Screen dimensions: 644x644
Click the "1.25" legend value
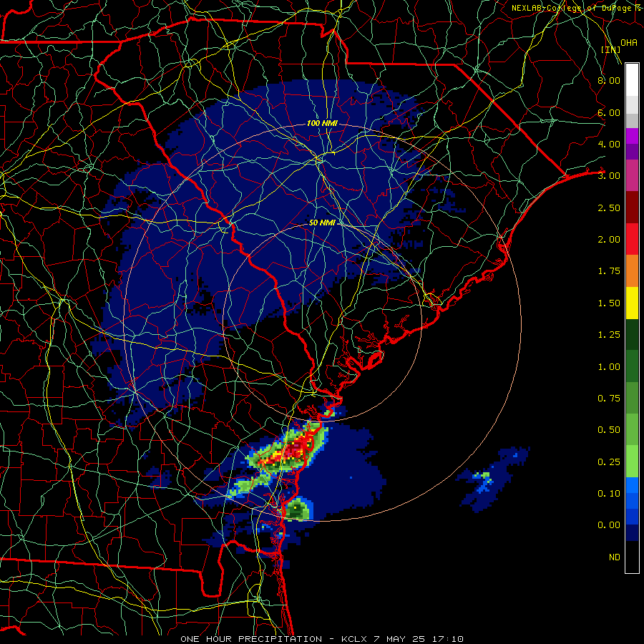[x=609, y=335]
